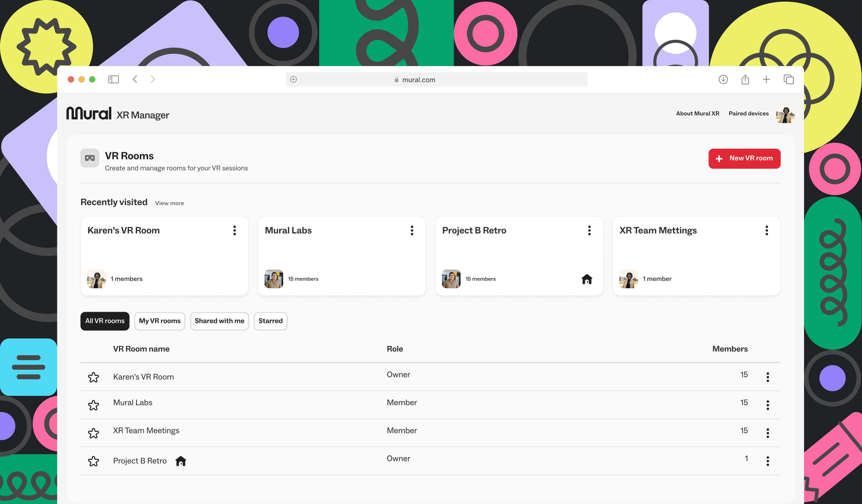Click the Role column header

[395, 349]
